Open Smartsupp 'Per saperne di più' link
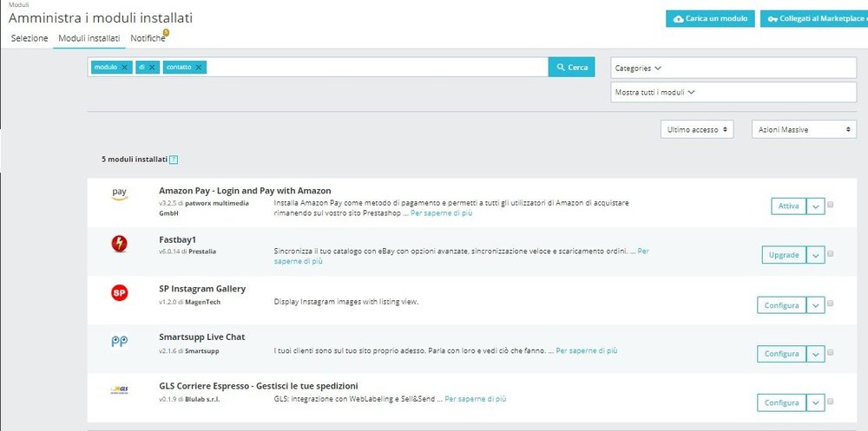The width and height of the screenshot is (868, 431). [x=586, y=350]
